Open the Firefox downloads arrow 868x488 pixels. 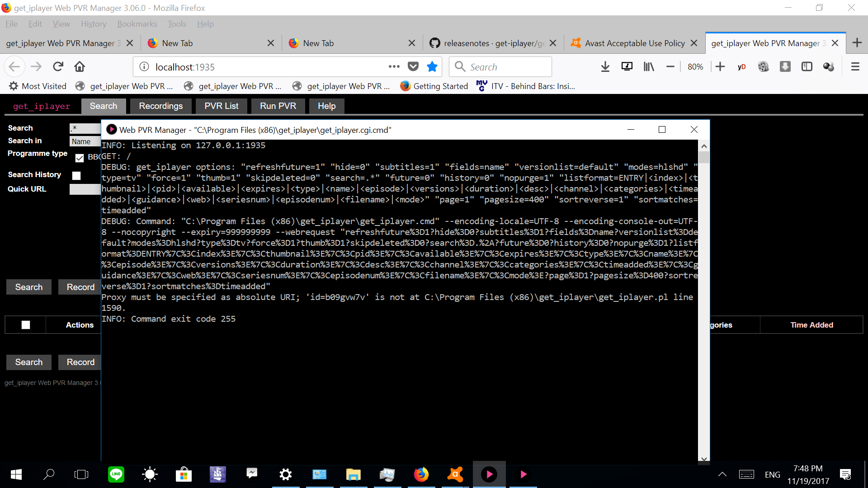coord(605,67)
